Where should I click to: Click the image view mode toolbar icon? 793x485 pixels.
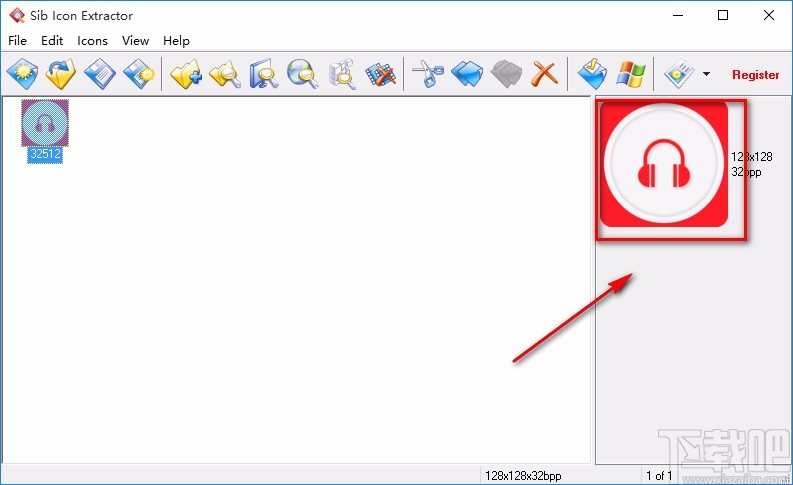click(679, 74)
